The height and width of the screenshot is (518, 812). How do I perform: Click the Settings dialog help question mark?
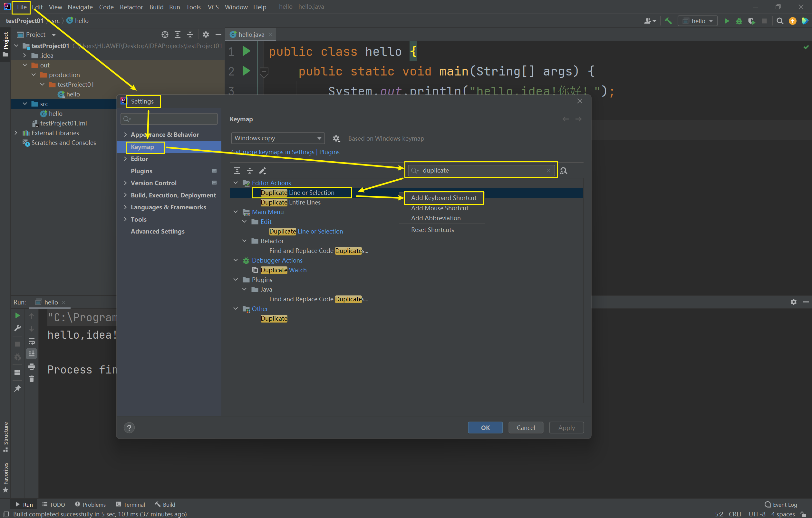tap(129, 428)
